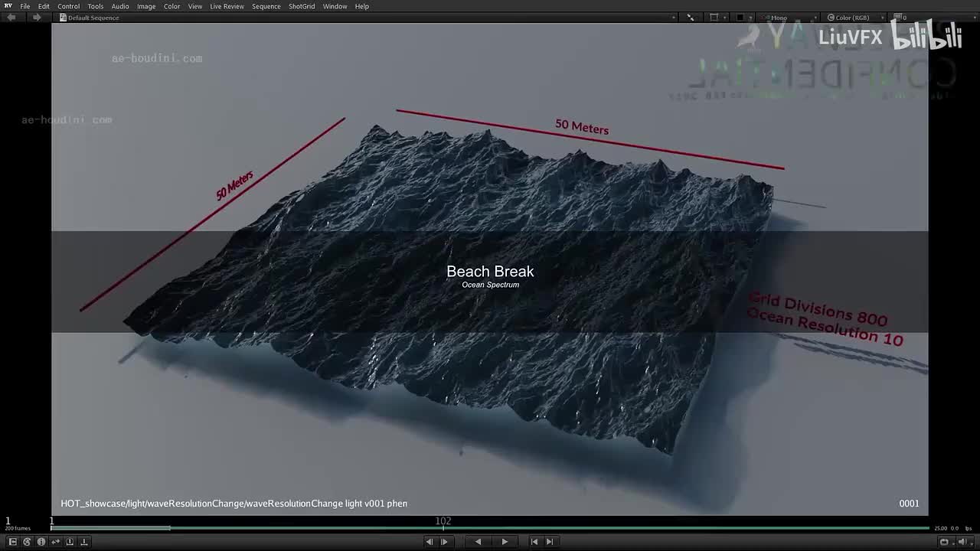This screenshot has width=980, height=551.
Task: Click the 'Beach Break' title text
Action: [490, 272]
